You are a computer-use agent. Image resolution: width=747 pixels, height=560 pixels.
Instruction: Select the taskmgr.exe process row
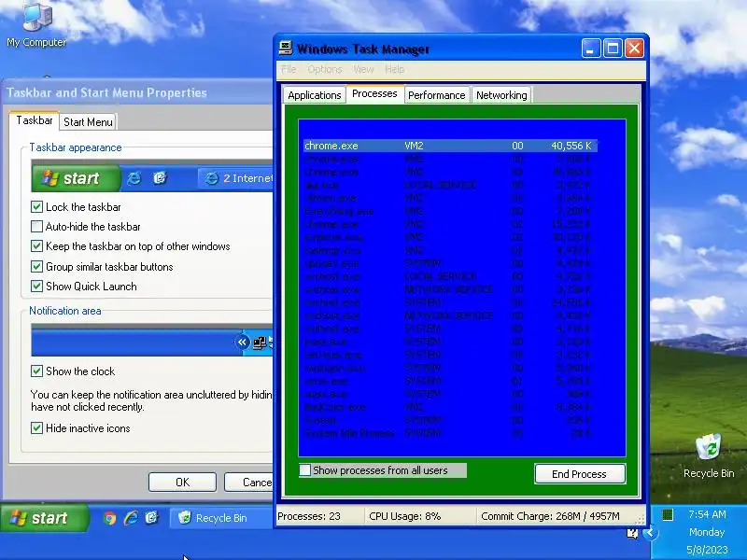coord(450,250)
